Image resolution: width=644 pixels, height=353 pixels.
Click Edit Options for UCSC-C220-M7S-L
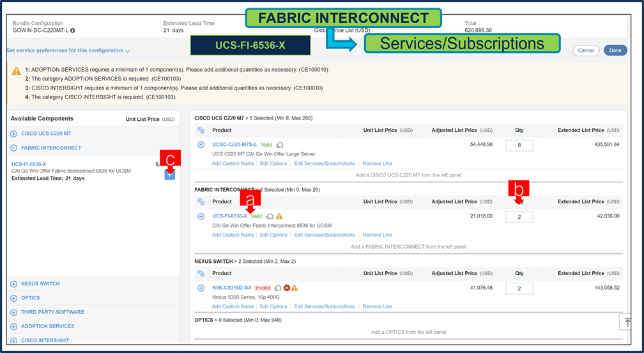(x=273, y=164)
